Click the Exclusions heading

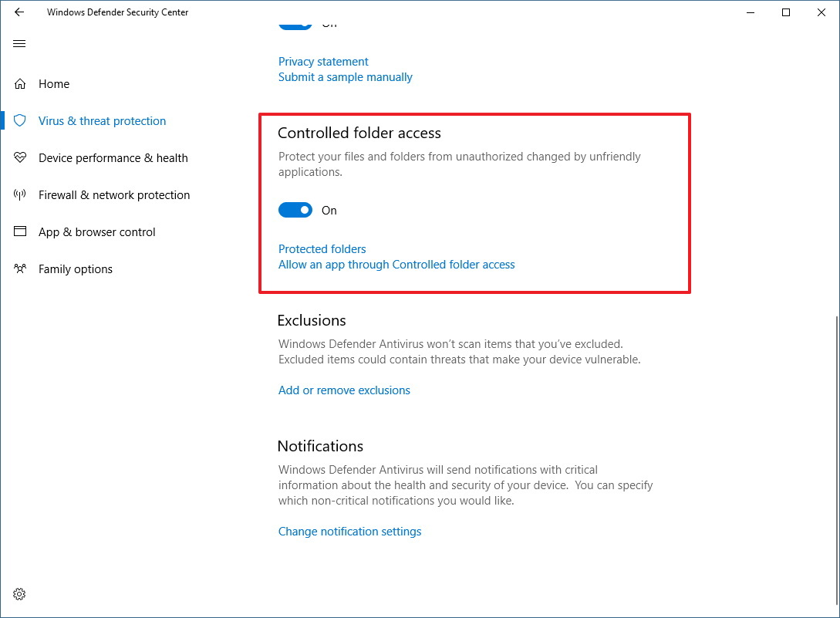click(x=312, y=320)
